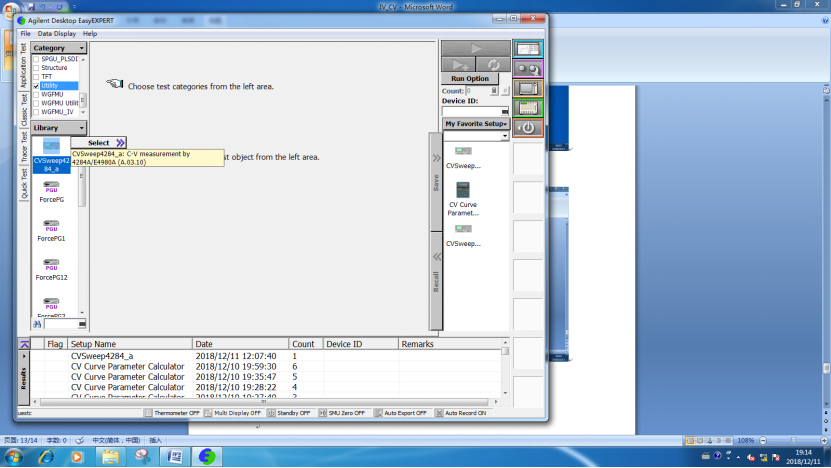This screenshot has height=468, width=831.
Task: Open Windows Media Player from the taskbar
Action: [x=77, y=456]
